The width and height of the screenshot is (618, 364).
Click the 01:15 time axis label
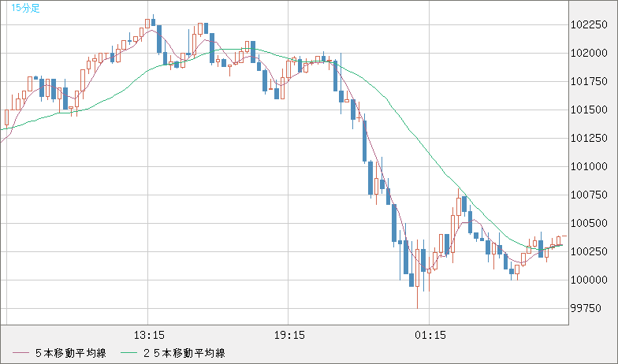tap(430, 336)
